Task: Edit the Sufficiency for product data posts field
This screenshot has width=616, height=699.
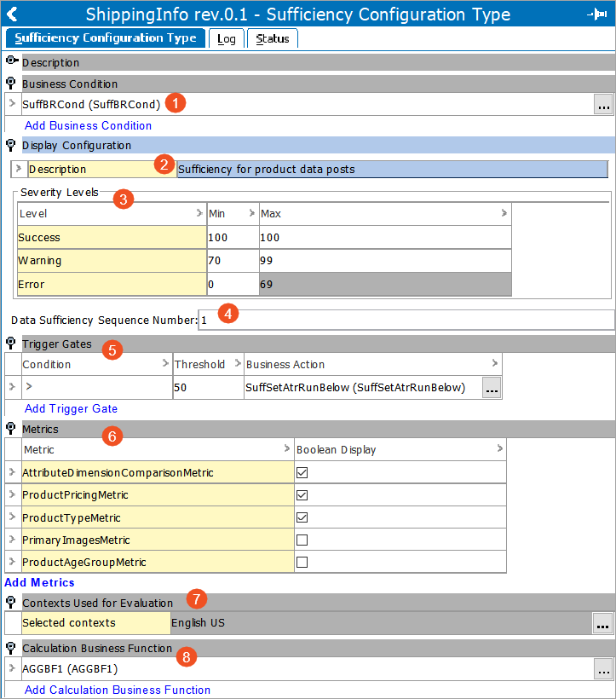Action: click(x=392, y=169)
